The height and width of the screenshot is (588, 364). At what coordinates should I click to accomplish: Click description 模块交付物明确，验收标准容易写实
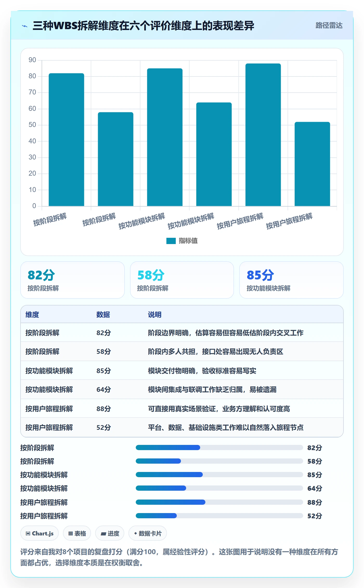(202, 371)
